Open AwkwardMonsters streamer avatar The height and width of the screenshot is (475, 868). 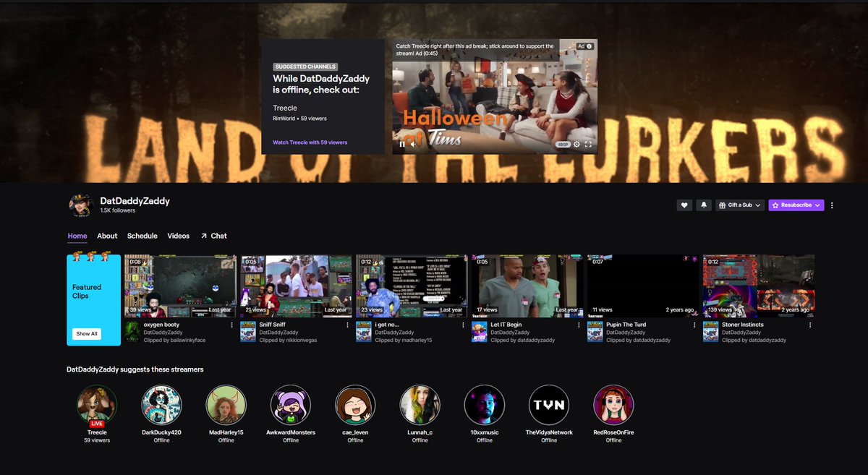pyautogui.click(x=291, y=405)
